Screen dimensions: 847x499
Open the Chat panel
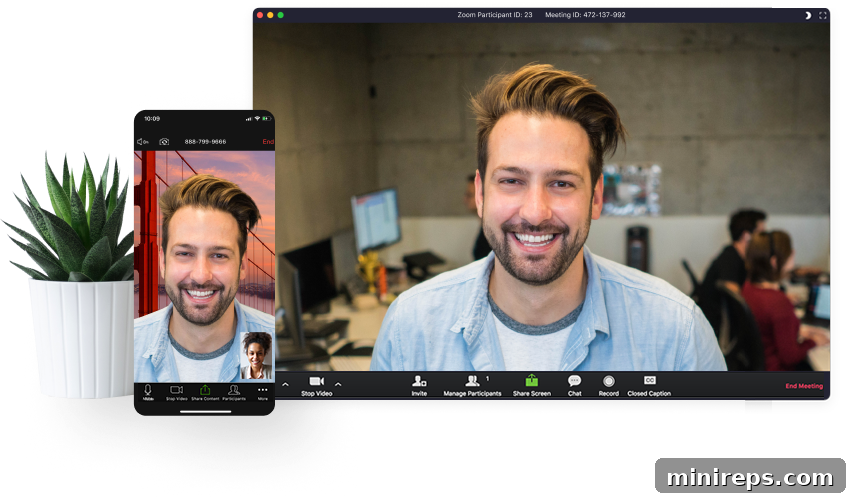(574, 386)
